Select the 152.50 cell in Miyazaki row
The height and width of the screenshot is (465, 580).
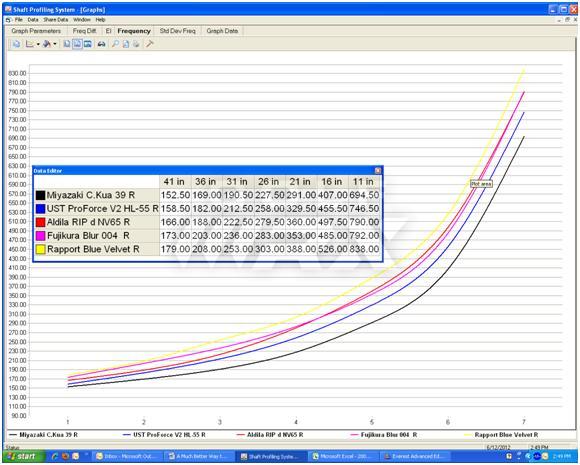pos(175,195)
